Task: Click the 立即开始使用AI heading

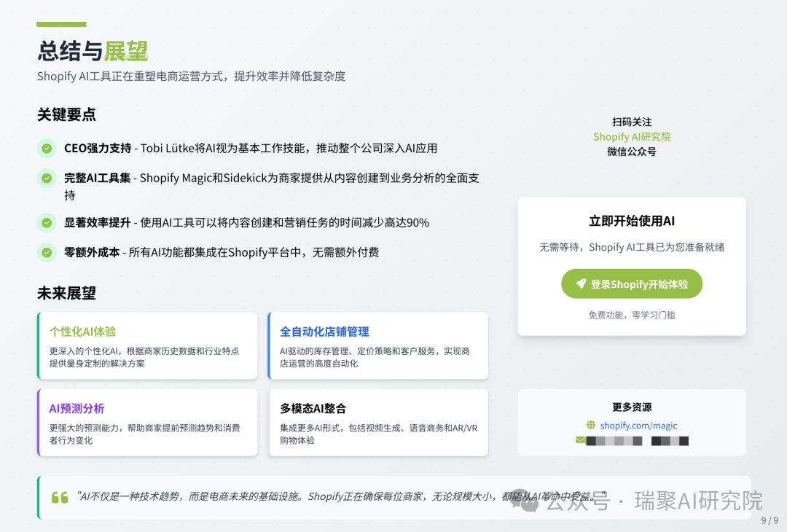Action: (x=631, y=221)
